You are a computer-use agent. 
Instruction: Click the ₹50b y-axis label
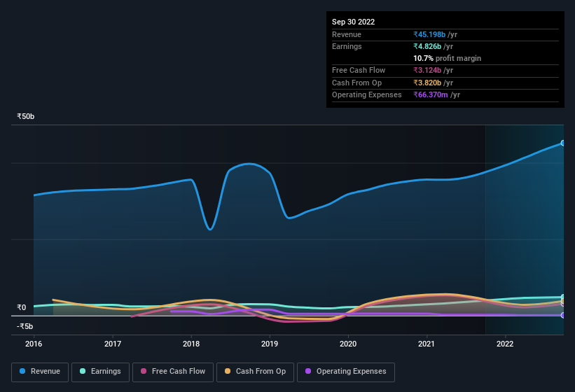point(26,116)
